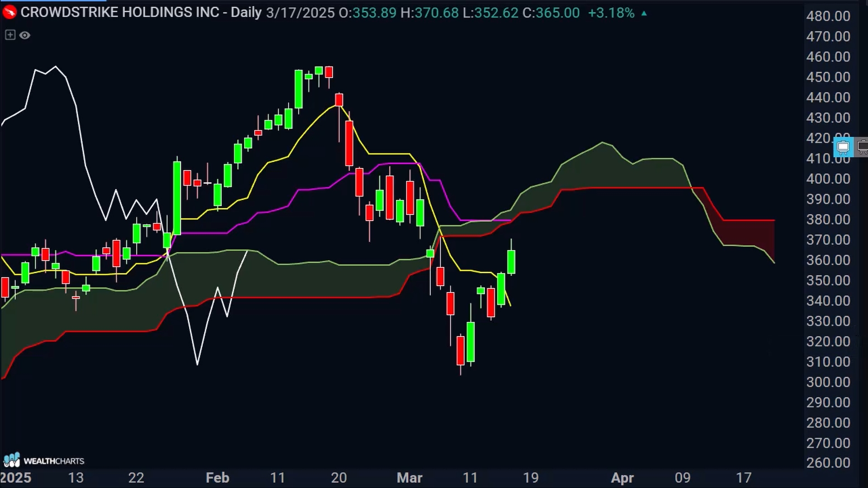Click the 450.00 price axis label
868x488 pixels.
pyautogui.click(x=828, y=77)
